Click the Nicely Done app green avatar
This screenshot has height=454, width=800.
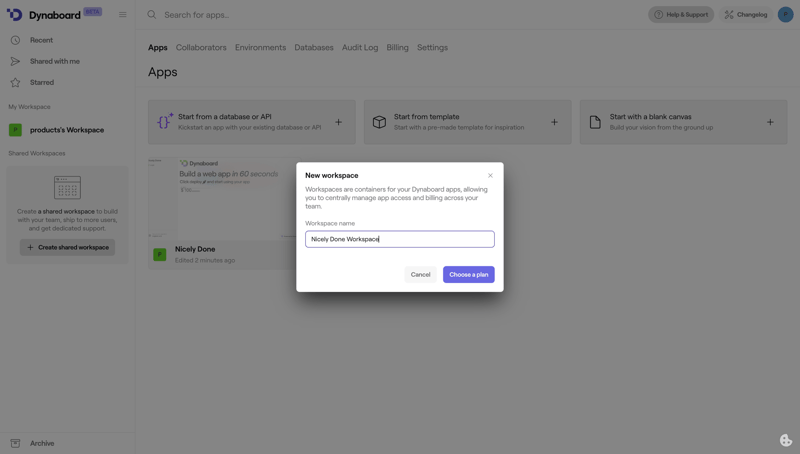[160, 255]
